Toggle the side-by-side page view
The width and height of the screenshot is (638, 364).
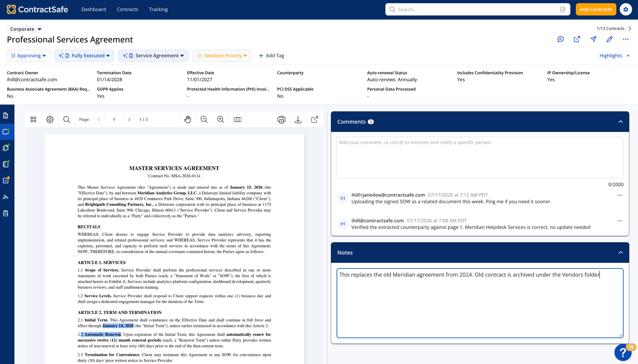pyautogui.click(x=237, y=119)
